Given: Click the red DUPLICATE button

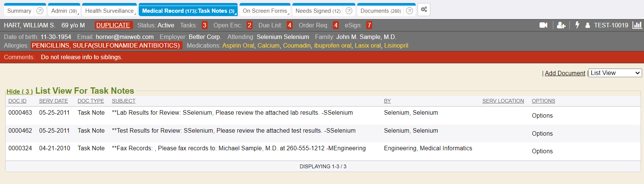Looking at the screenshot, I should [x=113, y=25].
